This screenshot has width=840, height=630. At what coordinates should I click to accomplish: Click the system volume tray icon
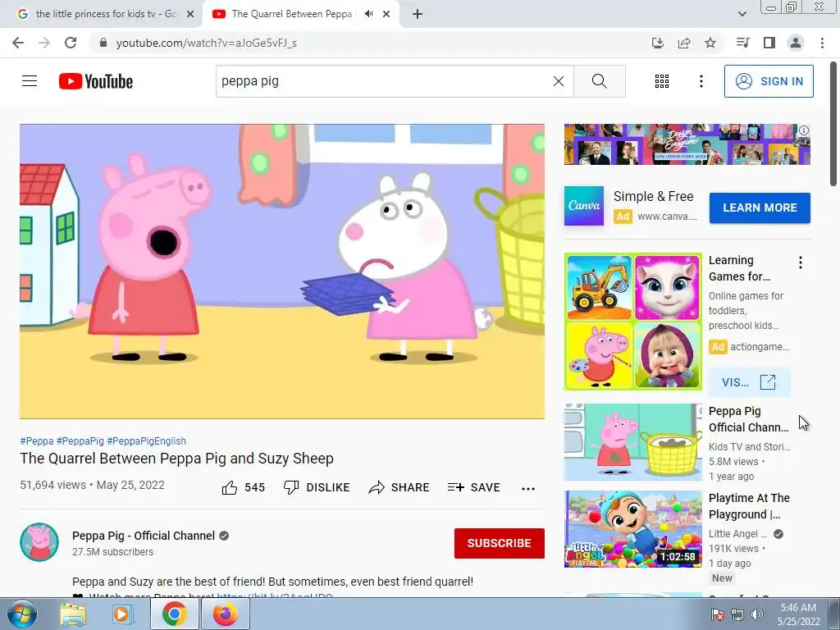[756, 614]
